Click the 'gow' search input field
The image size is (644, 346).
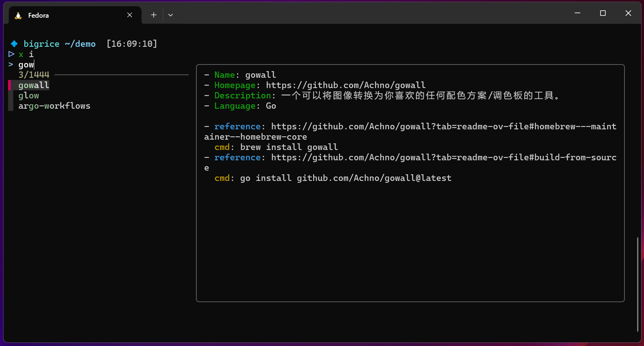pyautogui.click(x=26, y=64)
